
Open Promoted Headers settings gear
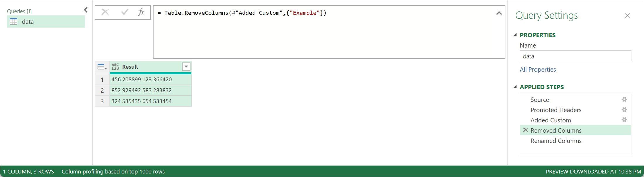click(x=624, y=110)
